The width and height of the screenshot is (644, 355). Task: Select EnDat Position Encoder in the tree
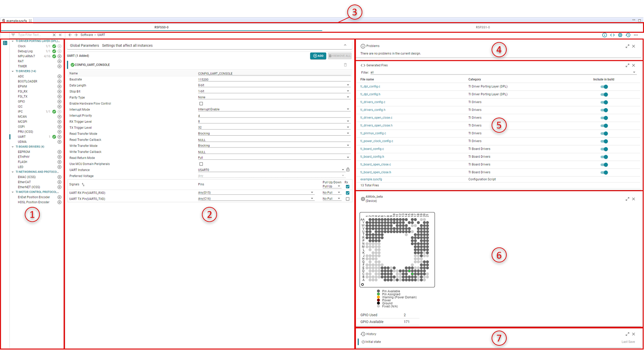[x=34, y=197]
